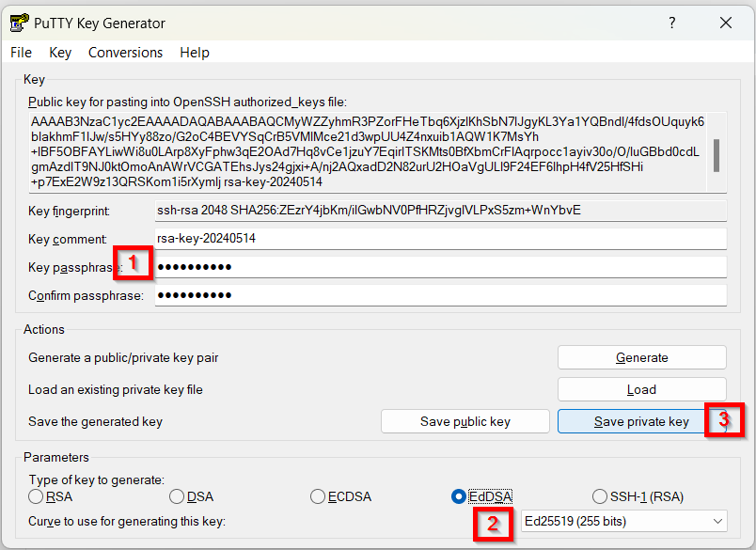Screen dimensions: 756x550
Task: Click 'Generate a public/private key pair' text
Action: click(123, 357)
